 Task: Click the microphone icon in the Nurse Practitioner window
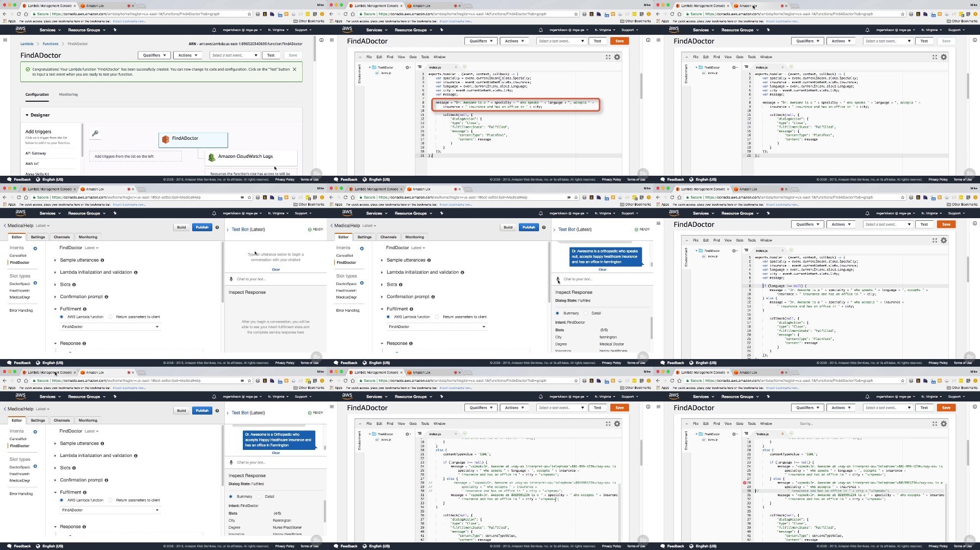(231, 462)
